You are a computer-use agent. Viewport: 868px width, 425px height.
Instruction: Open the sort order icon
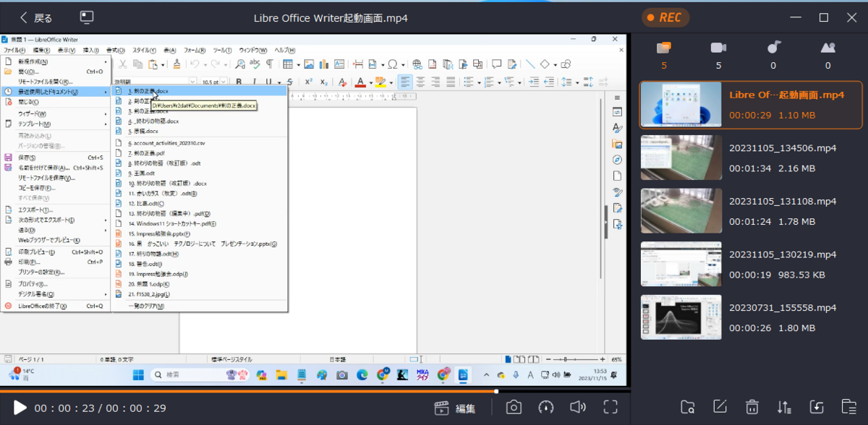click(783, 407)
